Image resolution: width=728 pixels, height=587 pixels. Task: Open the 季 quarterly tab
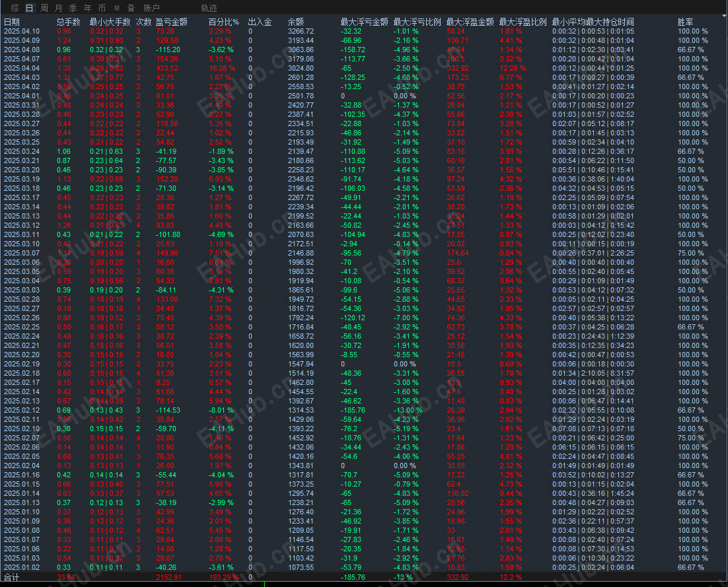click(73, 8)
